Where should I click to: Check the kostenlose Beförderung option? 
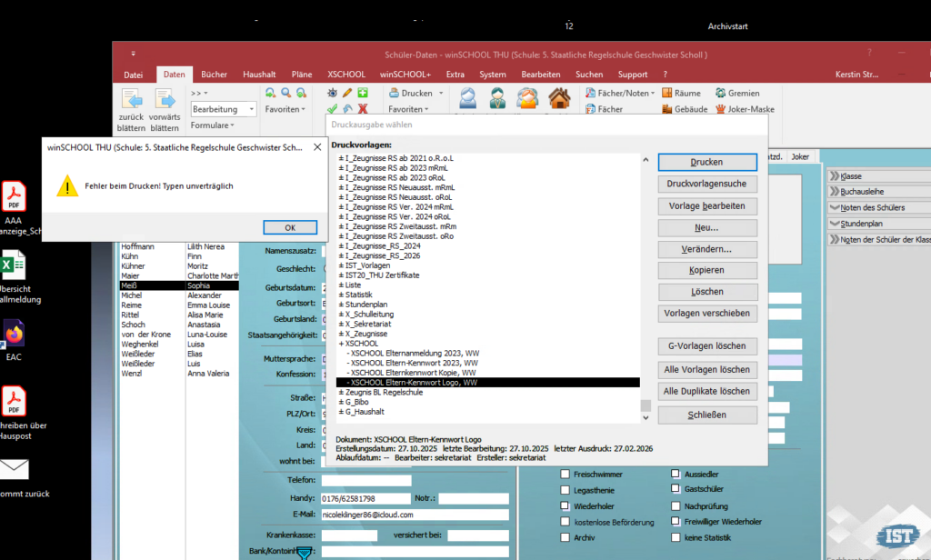point(566,522)
